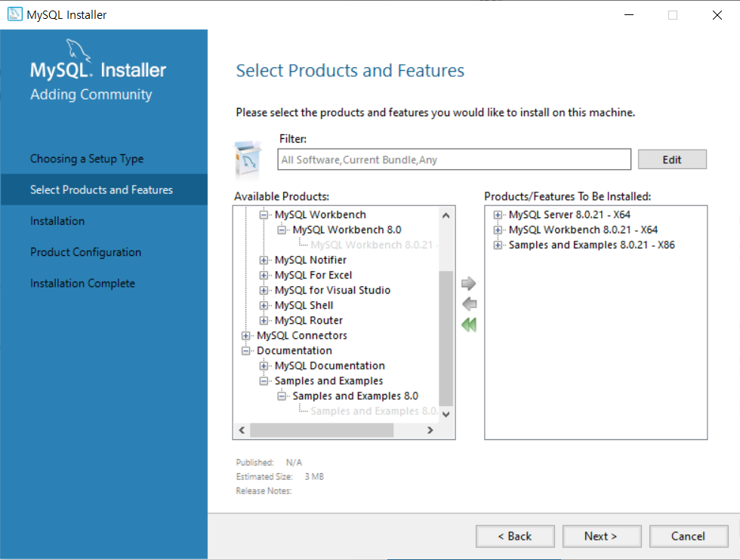Select MySQL Workbench 8.0.21 - X64 entry
740x560 pixels.
pyautogui.click(x=583, y=229)
